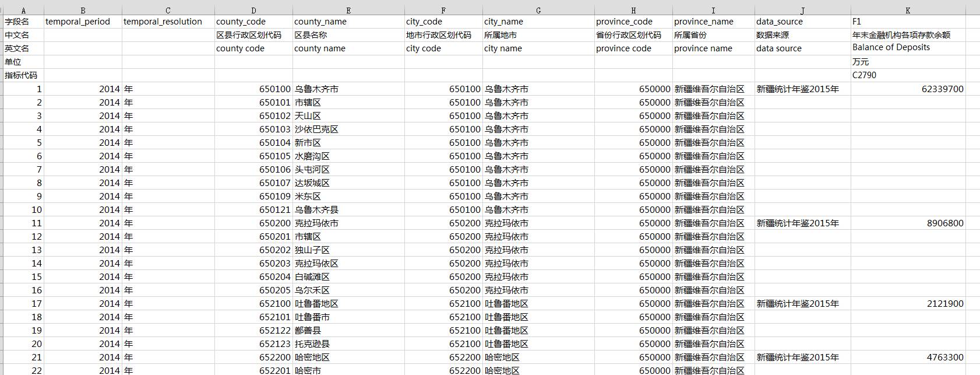Click the city_code field name cell
980x375 pixels.
(443, 22)
